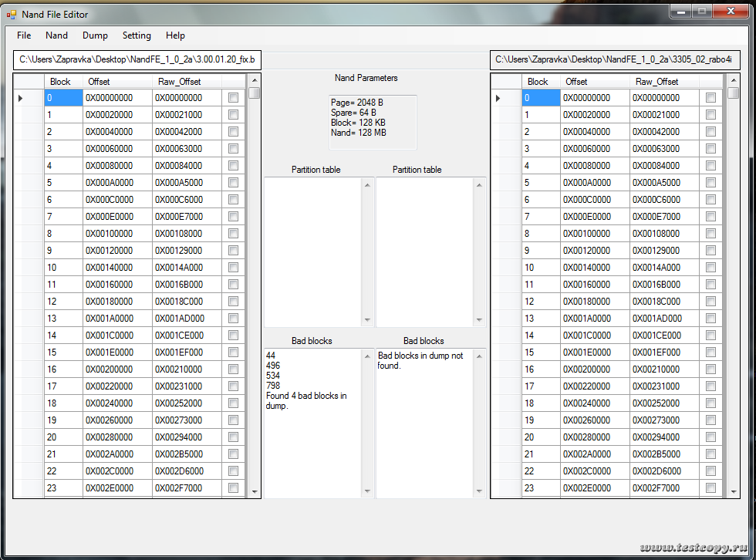Click the left block table's scroll down arrow

pyautogui.click(x=254, y=491)
